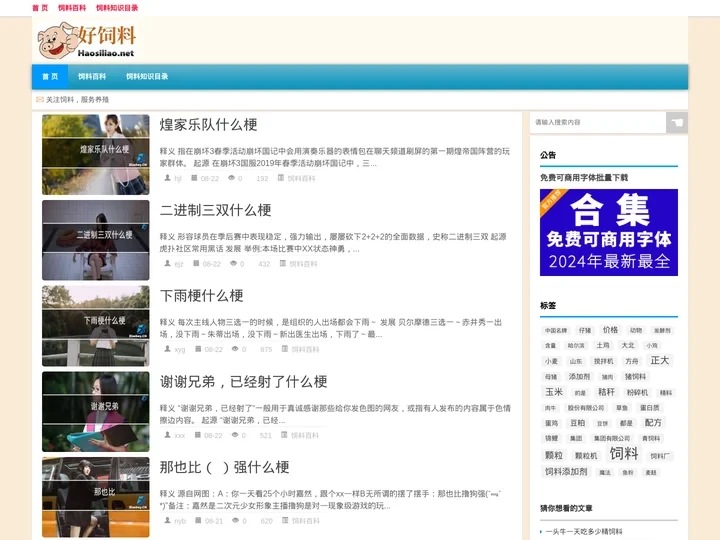Click category icon for 谢谢兄弟 article

coord(284,434)
